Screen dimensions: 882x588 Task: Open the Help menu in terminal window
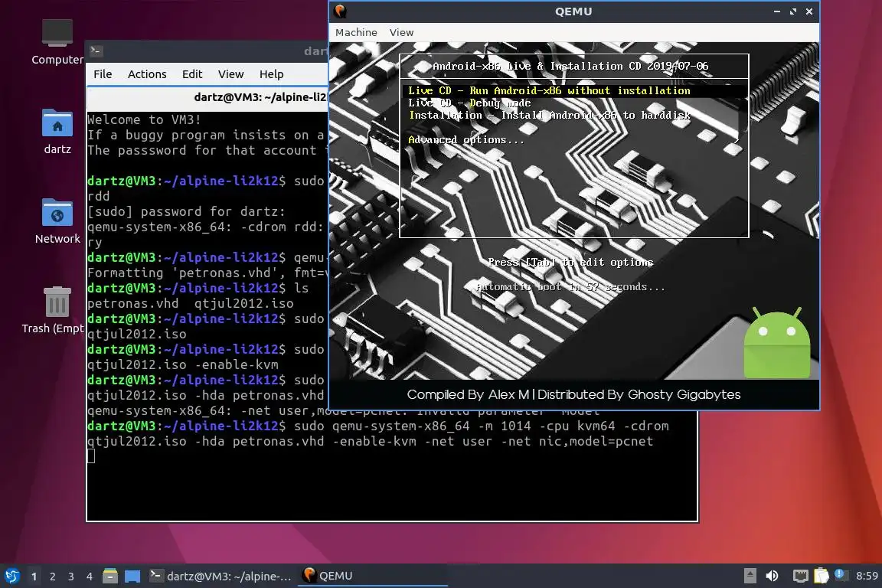pyautogui.click(x=271, y=74)
